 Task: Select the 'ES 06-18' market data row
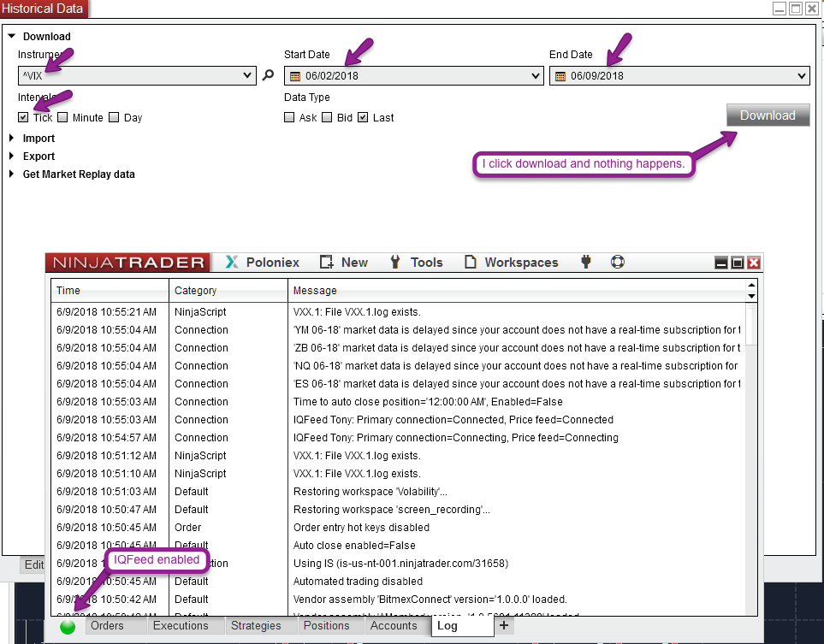399,384
